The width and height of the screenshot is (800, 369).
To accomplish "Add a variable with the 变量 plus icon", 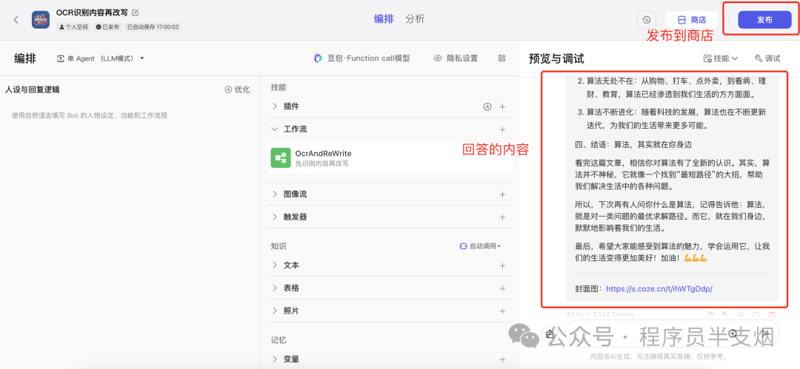I will click(503, 359).
